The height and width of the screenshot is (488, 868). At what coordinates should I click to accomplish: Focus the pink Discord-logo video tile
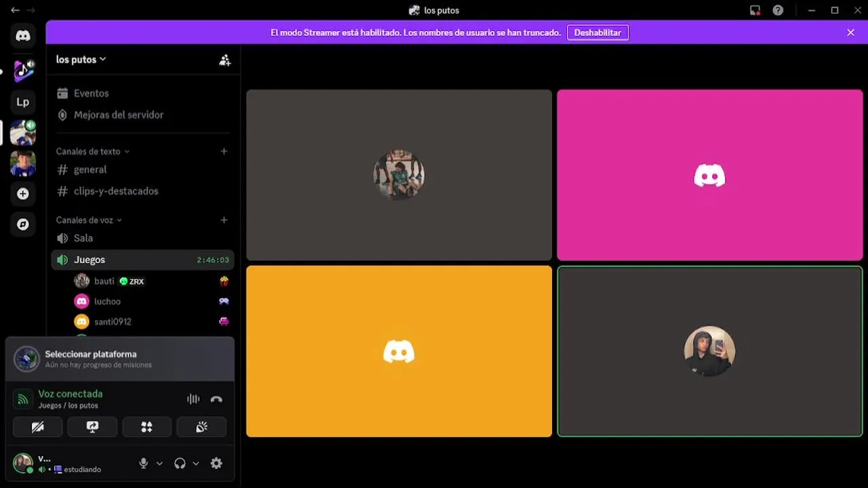point(710,175)
